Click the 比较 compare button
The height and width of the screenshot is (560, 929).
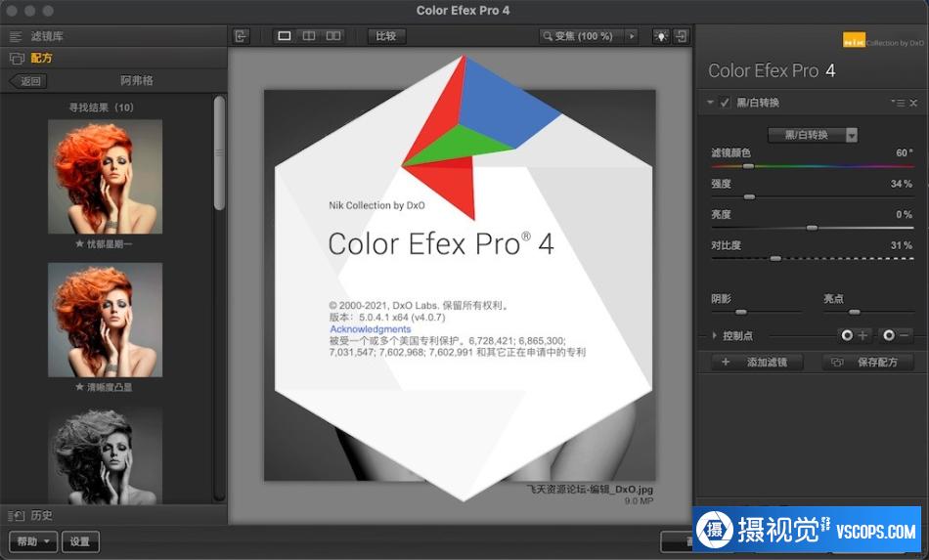click(385, 36)
